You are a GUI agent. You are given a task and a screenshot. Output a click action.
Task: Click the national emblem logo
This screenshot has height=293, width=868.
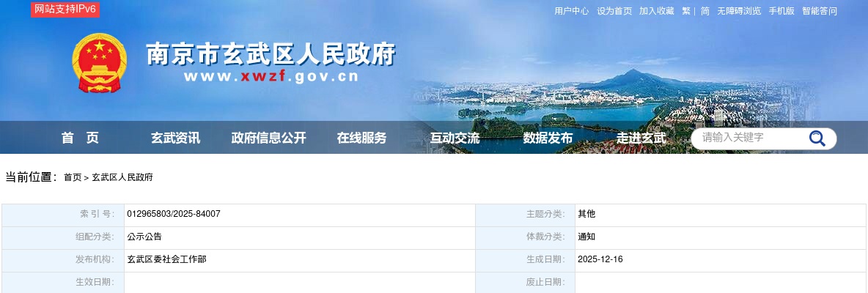pos(99,62)
